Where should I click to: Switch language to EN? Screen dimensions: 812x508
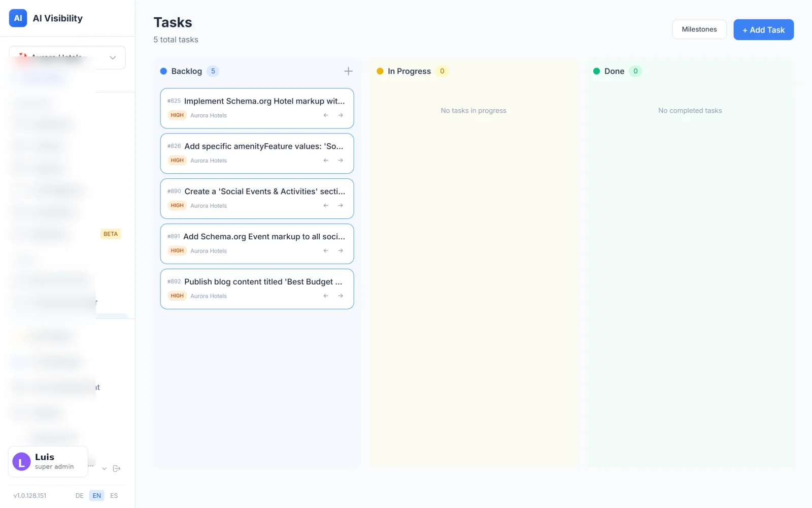[x=97, y=496]
